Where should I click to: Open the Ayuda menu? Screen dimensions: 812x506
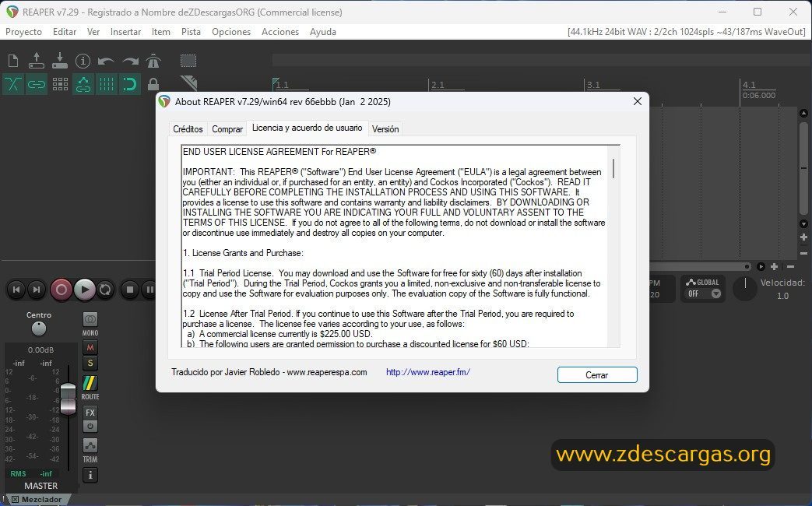coord(322,32)
